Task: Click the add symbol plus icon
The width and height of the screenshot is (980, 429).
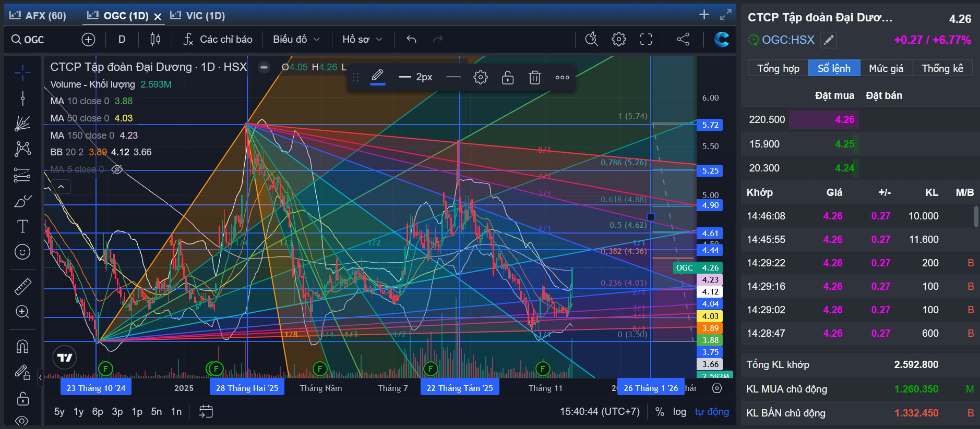Action: click(x=88, y=40)
